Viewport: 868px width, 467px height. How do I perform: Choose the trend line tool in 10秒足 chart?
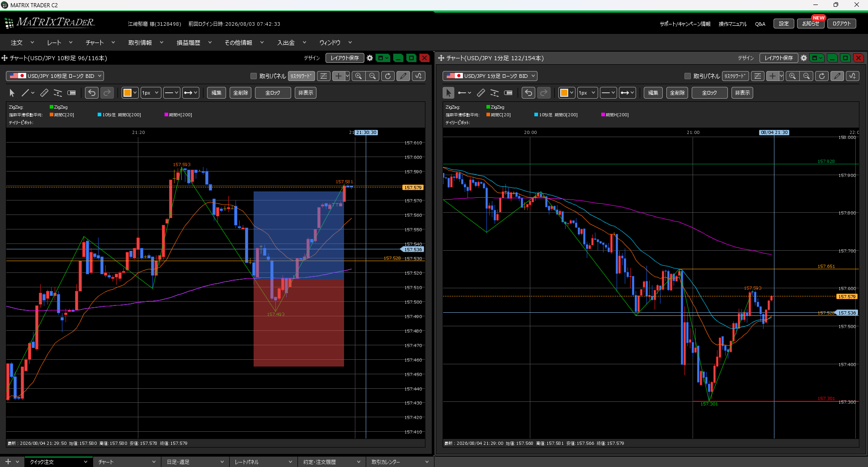[x=25, y=93]
